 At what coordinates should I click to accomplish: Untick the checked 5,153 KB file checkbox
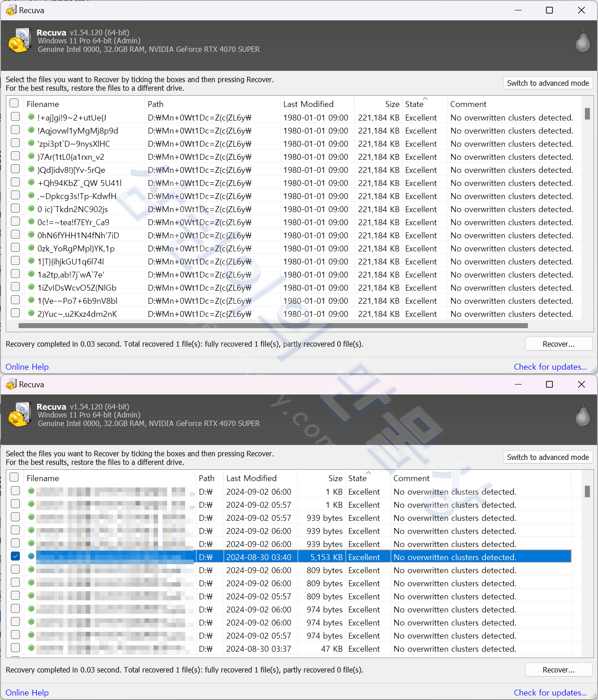tap(15, 556)
